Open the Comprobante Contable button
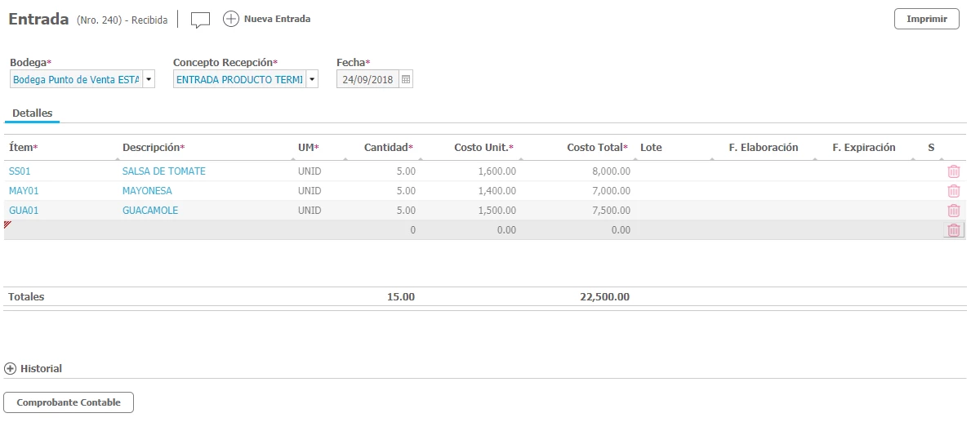The height and width of the screenshot is (431, 980). [69, 402]
